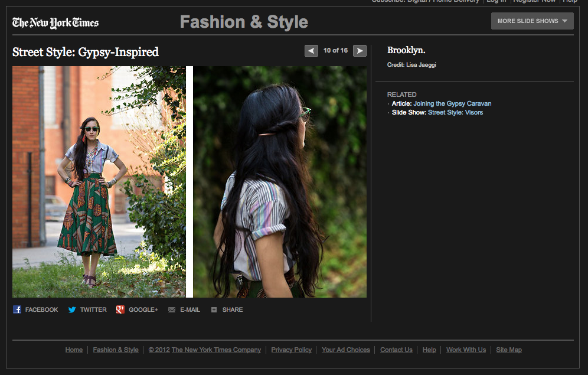The width and height of the screenshot is (588, 375).
Task: Click the Google+ icon
Action: point(120,309)
